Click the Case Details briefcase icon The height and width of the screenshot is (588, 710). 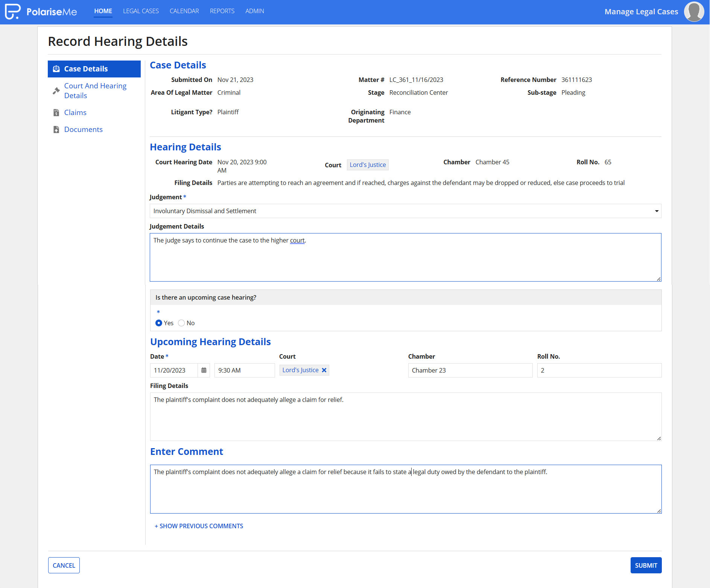click(56, 69)
